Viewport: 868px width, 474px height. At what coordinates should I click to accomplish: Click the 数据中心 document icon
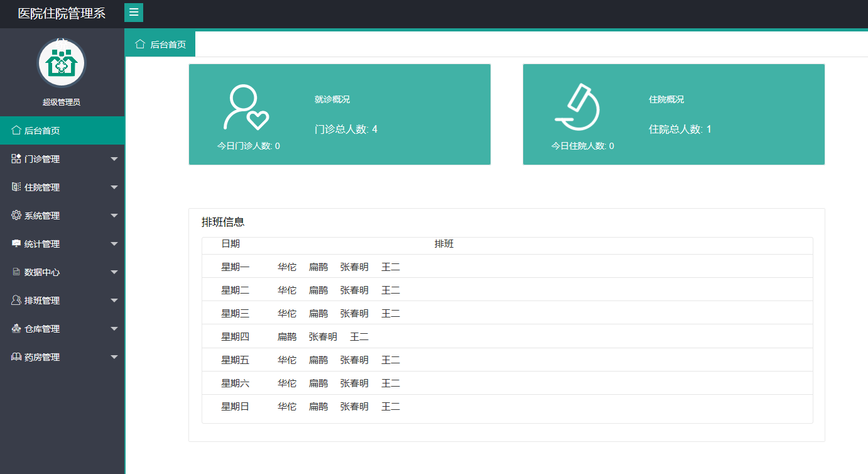coord(16,272)
